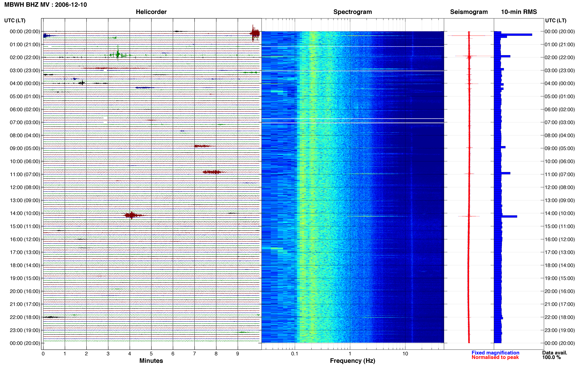588x368 pixels.
Task: Click left time label 17:00 (13:00)
Action: coord(25,252)
